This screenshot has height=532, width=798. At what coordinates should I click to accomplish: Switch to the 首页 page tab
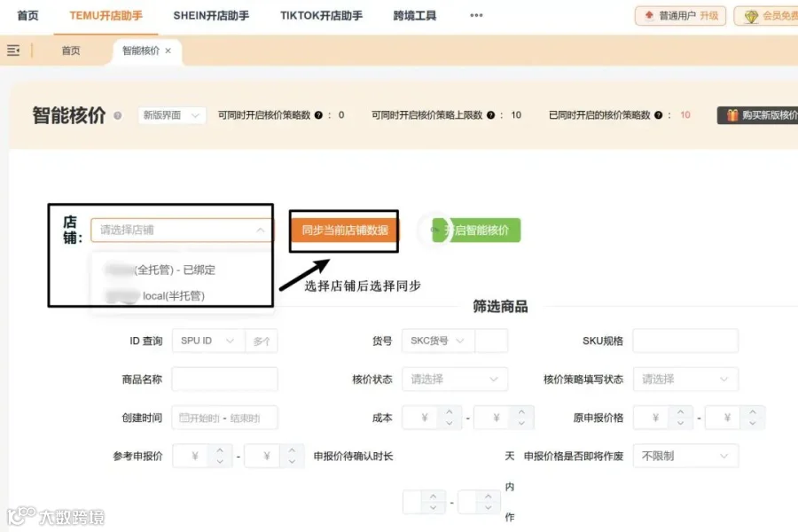click(71, 51)
